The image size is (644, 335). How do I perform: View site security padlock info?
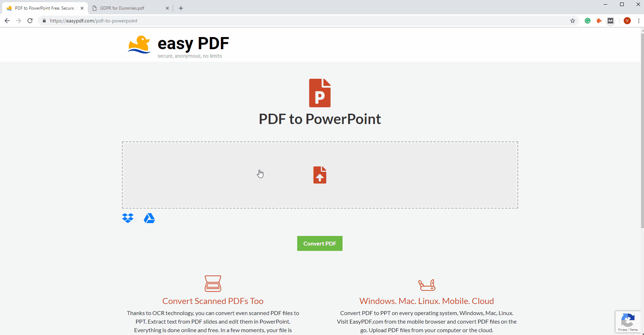point(44,21)
